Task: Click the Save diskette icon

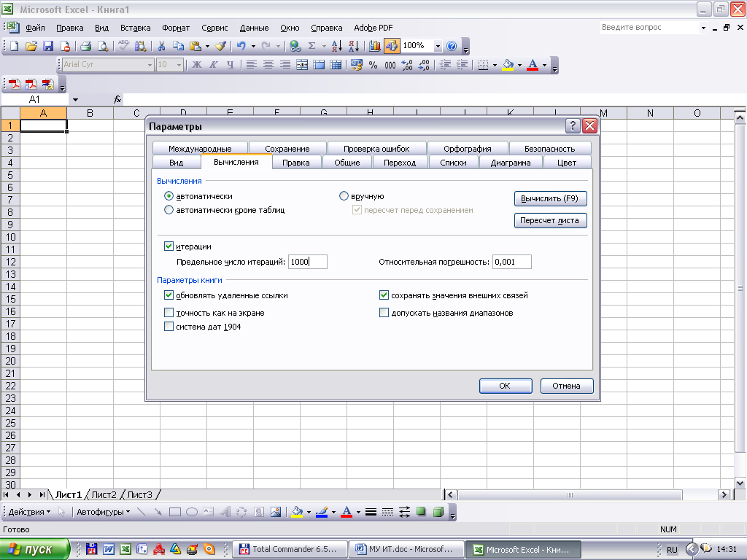Action: tap(48, 46)
